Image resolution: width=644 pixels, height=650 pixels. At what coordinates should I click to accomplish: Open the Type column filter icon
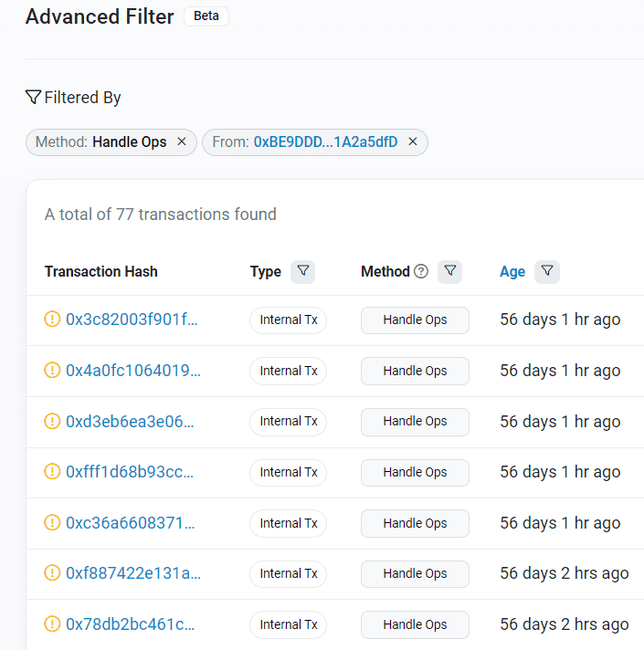click(x=303, y=271)
